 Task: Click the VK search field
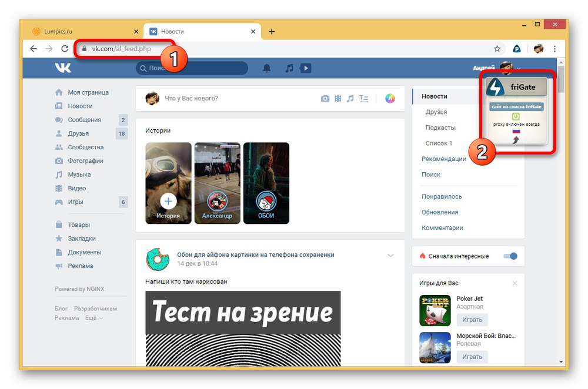coord(192,68)
